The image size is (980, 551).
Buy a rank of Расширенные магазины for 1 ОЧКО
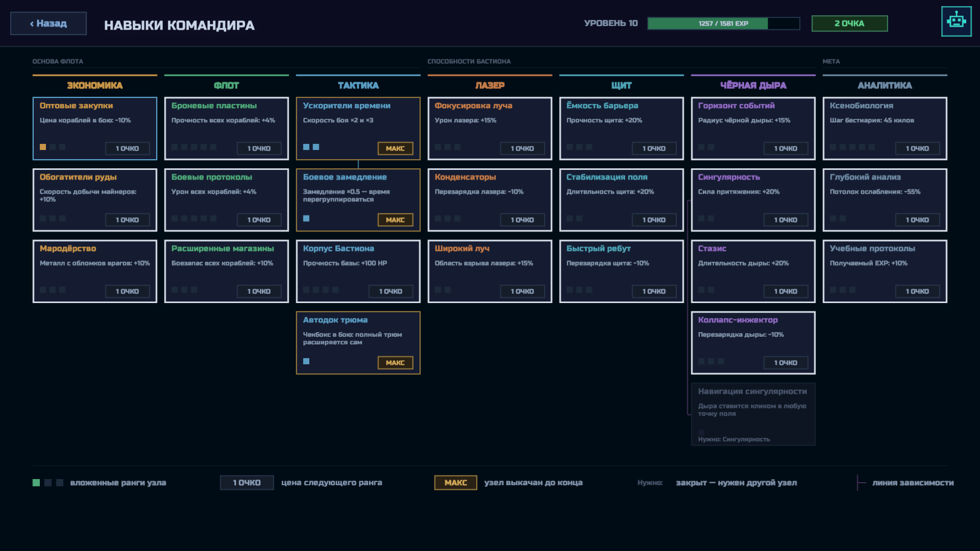[259, 291]
